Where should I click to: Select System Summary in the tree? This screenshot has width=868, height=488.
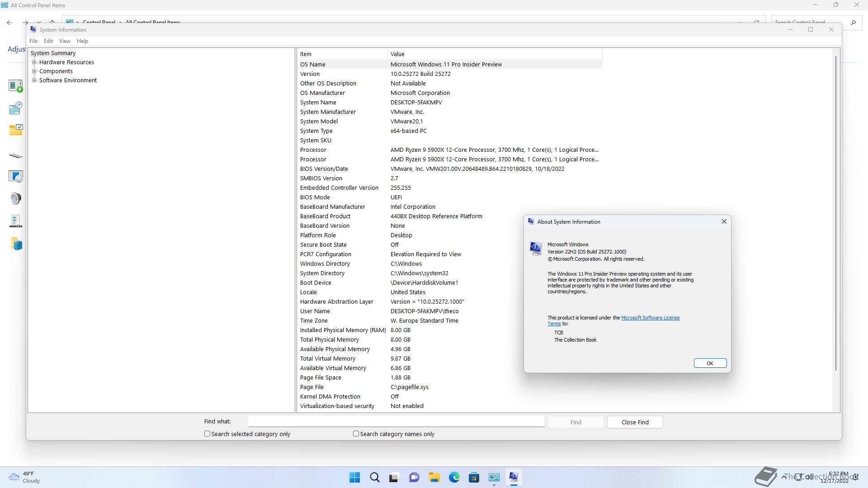point(53,53)
